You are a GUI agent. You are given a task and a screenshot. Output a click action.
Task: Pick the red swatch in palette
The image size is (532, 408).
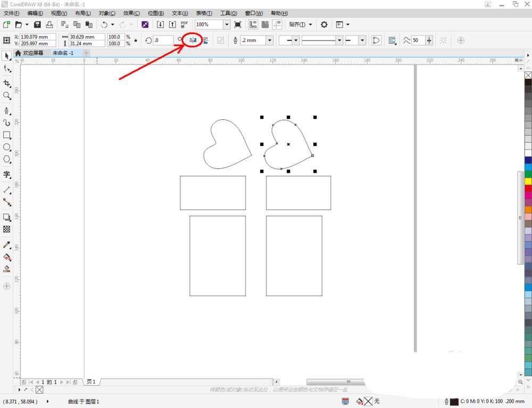click(528, 188)
